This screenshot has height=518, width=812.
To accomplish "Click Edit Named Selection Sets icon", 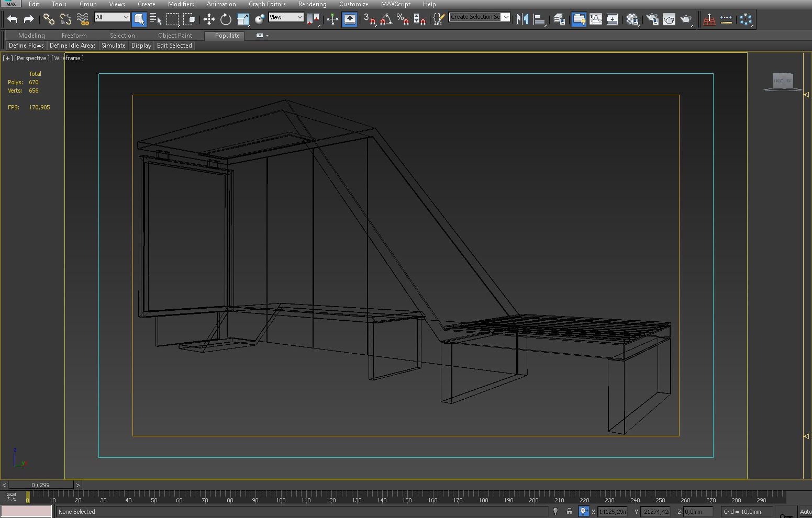I will tap(439, 19).
